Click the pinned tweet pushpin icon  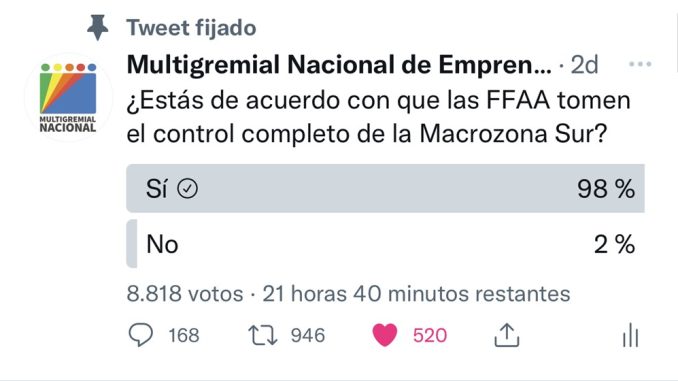98,27
